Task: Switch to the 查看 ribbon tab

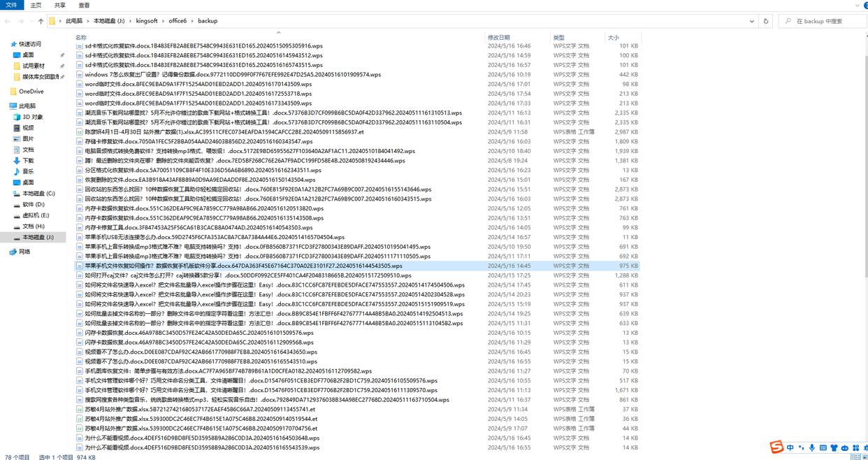Action: tap(84, 5)
